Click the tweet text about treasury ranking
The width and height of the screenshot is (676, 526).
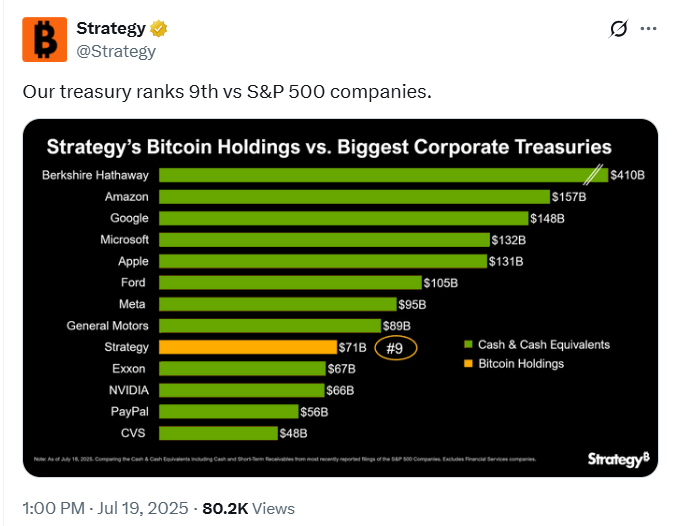[x=227, y=92]
